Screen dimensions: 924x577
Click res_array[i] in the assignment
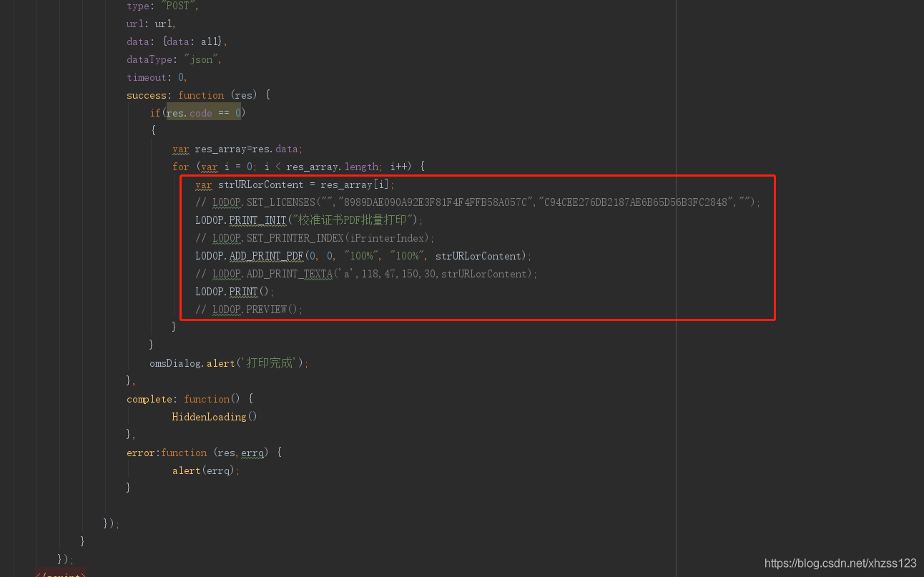[355, 184]
